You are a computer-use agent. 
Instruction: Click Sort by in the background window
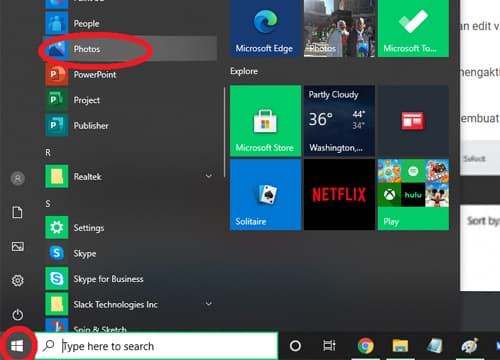(483, 221)
